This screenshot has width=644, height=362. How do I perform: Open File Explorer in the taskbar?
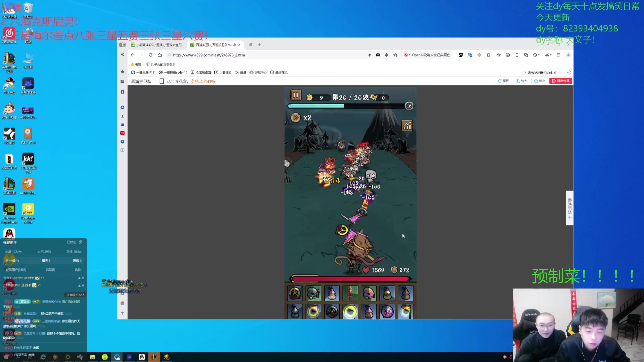[x=92, y=357]
